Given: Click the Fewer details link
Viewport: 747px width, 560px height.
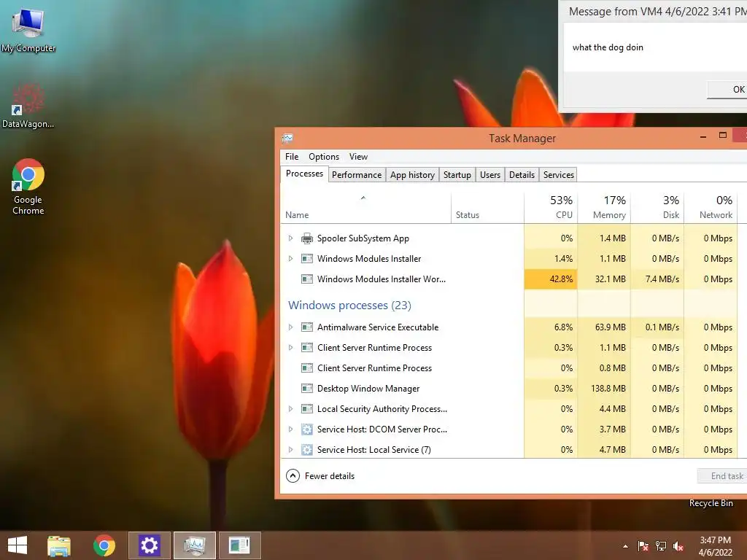Looking at the screenshot, I should [x=330, y=475].
